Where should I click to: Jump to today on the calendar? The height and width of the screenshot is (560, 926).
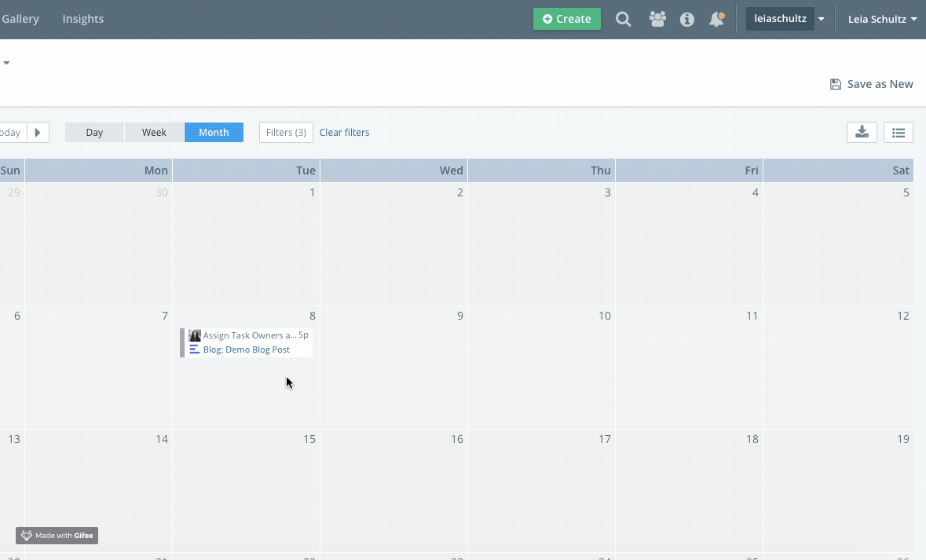pyautogui.click(x=13, y=132)
